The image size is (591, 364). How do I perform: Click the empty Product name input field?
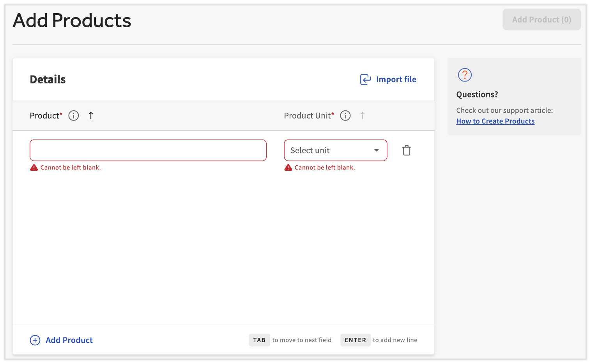pos(148,150)
